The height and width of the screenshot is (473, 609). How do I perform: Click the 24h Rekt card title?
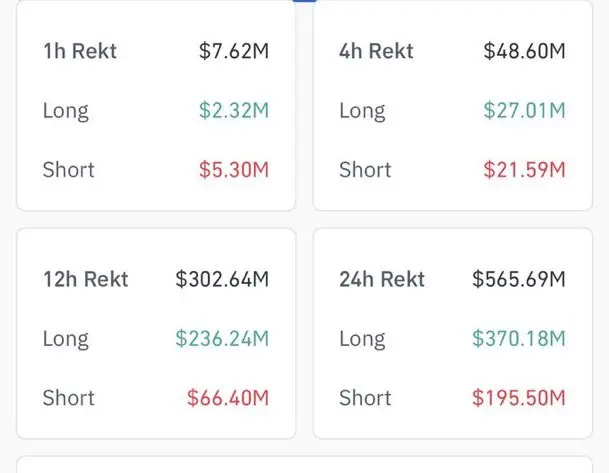(x=382, y=279)
